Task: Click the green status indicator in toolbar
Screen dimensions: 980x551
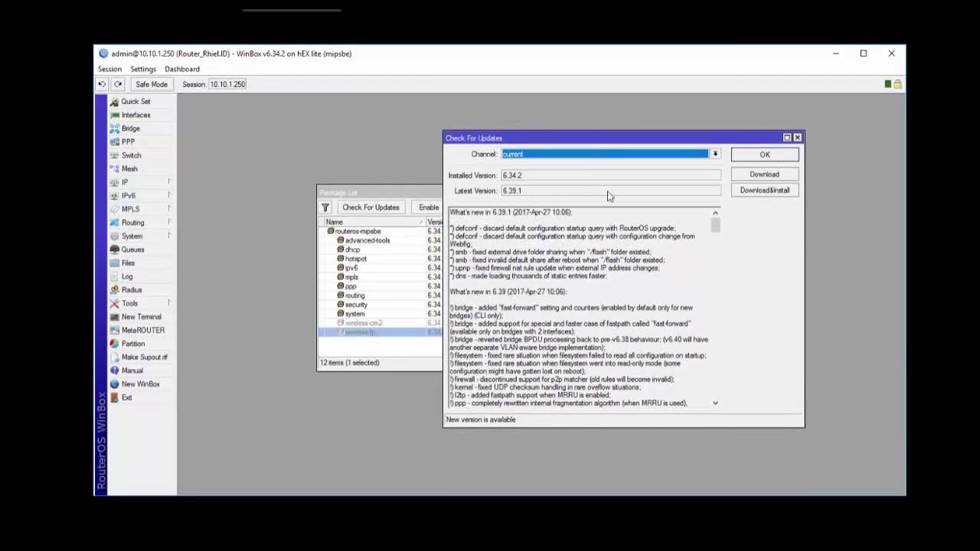Action: tap(888, 84)
